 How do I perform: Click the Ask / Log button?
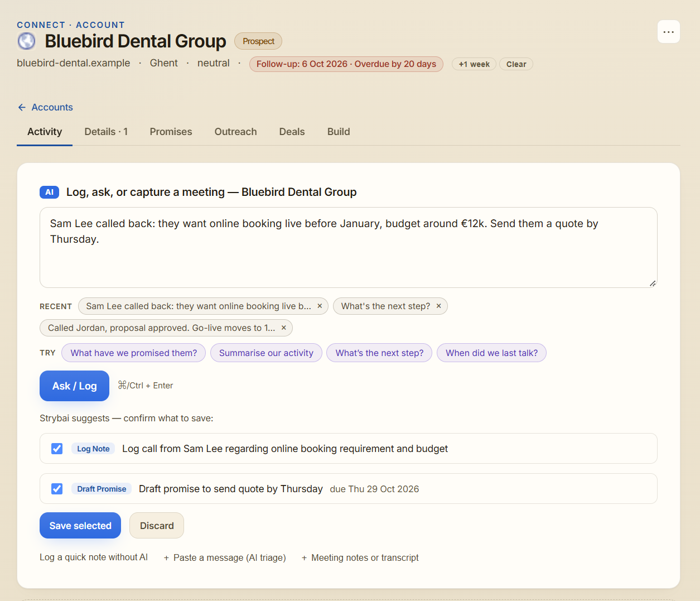74,386
